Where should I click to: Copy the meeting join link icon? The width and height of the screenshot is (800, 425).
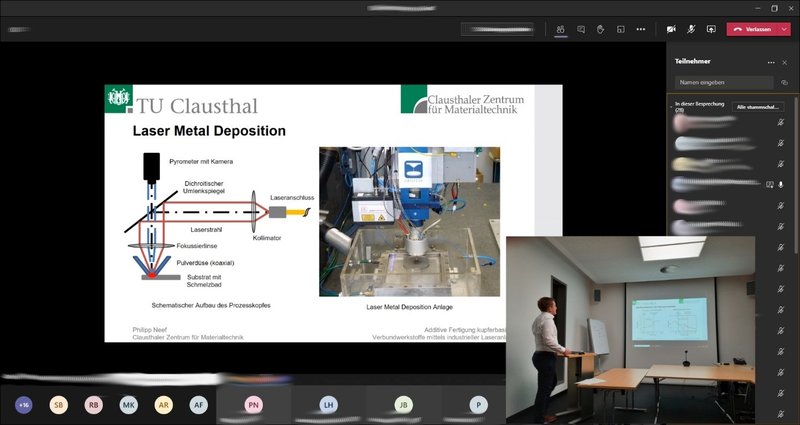[785, 82]
